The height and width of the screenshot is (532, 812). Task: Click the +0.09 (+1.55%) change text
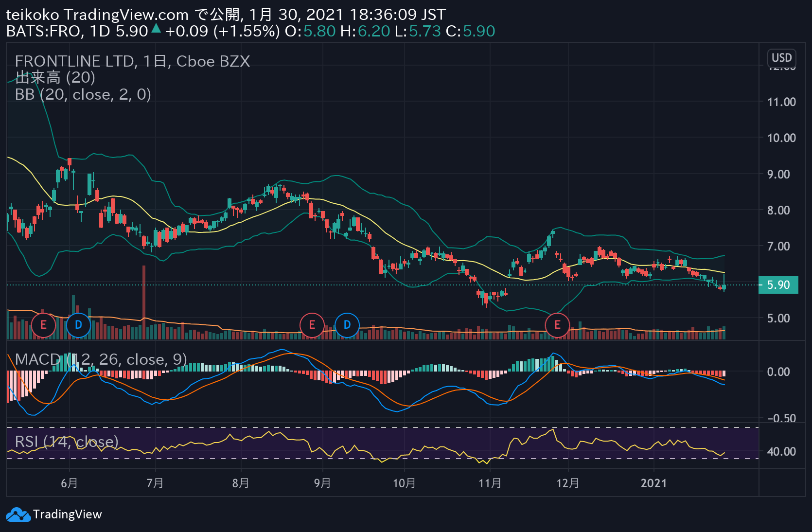[222, 31]
